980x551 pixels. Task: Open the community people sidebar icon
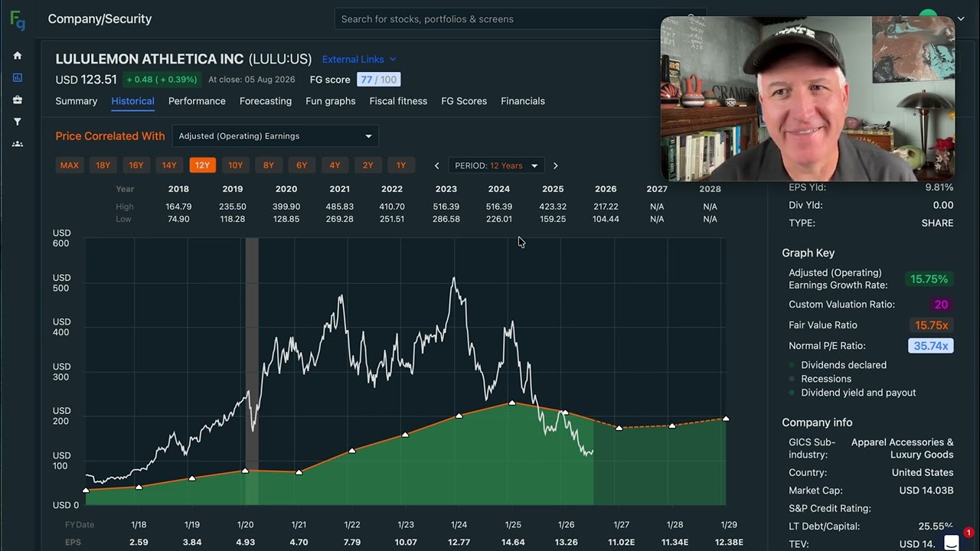[18, 144]
